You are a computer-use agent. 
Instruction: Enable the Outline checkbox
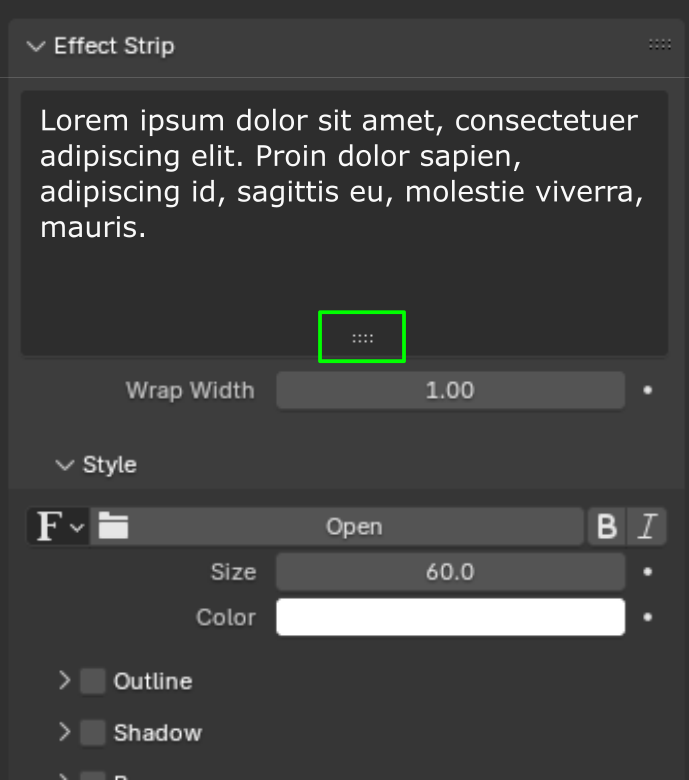click(x=93, y=681)
